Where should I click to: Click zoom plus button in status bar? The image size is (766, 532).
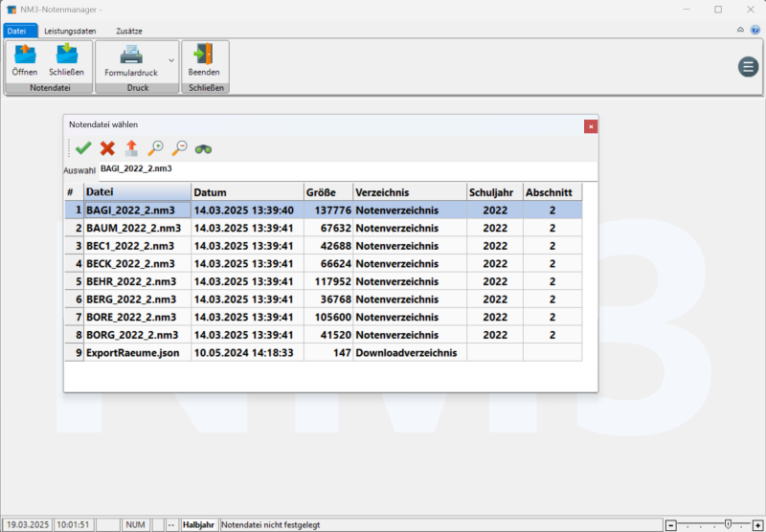[x=757, y=525]
